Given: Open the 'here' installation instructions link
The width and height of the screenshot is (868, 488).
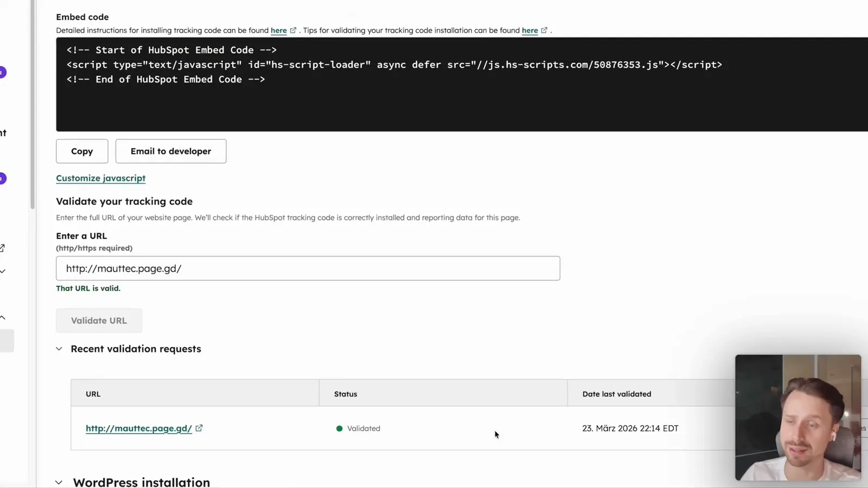Looking at the screenshot, I should tap(279, 30).
